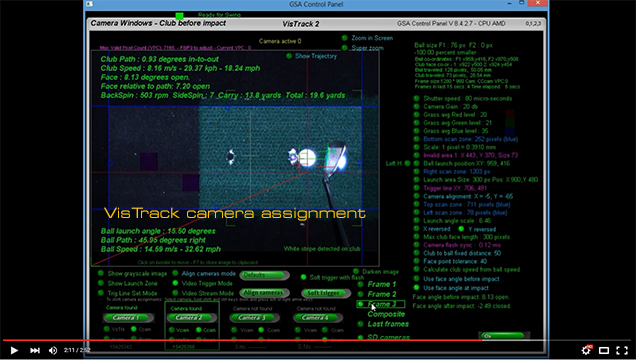Skip to the next video
636x360 pixels.
35,350
